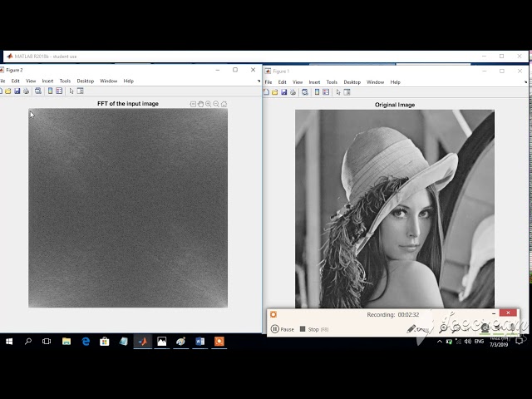Stop the screen recording
Screen dimensions: 532x399
click(x=314, y=329)
